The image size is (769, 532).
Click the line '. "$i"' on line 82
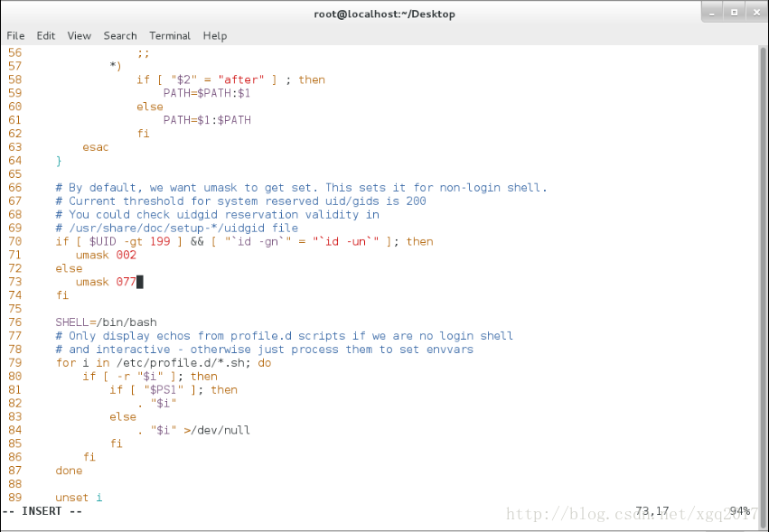[x=156, y=403]
